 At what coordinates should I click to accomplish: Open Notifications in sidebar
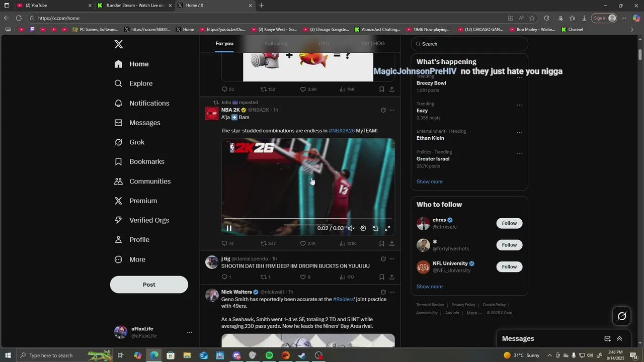coord(142,103)
